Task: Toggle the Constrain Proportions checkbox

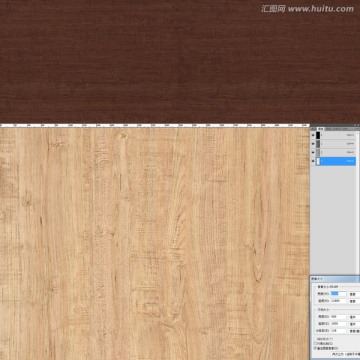Action: pos(315,343)
